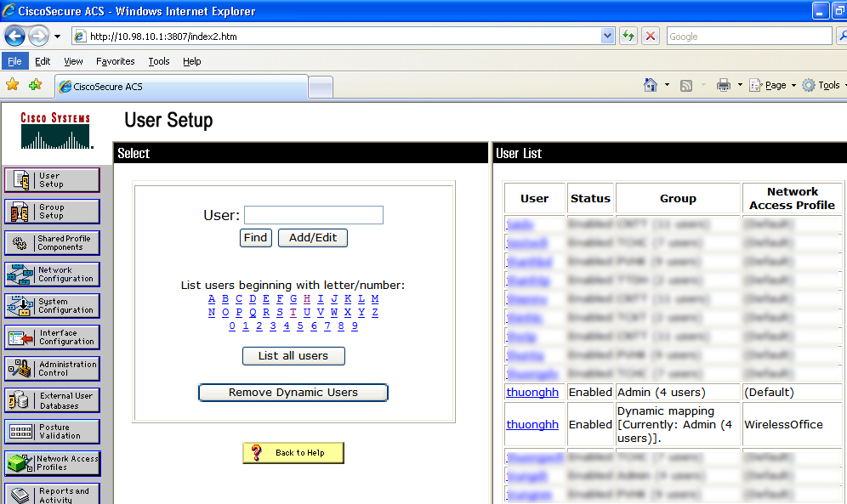
Task: Click the List all users button
Action: (x=293, y=356)
